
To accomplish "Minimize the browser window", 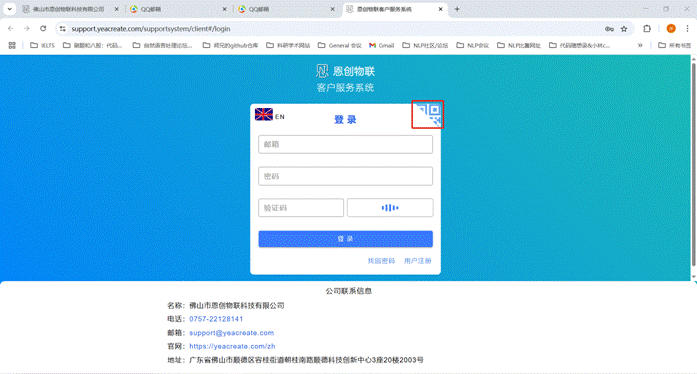I will click(x=646, y=9).
